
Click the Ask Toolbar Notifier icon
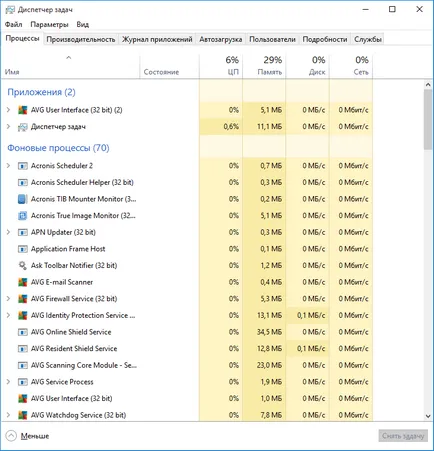[22, 266]
